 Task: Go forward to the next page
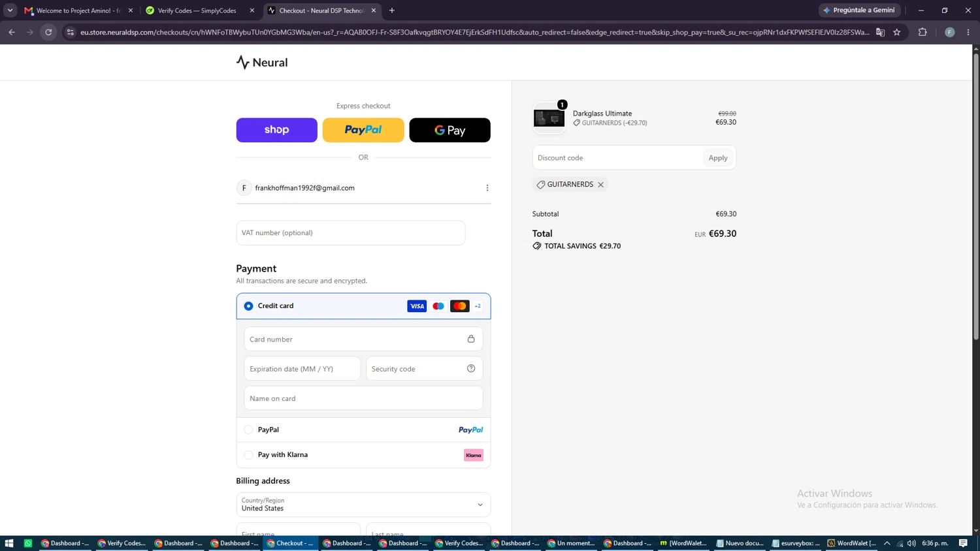(30, 32)
